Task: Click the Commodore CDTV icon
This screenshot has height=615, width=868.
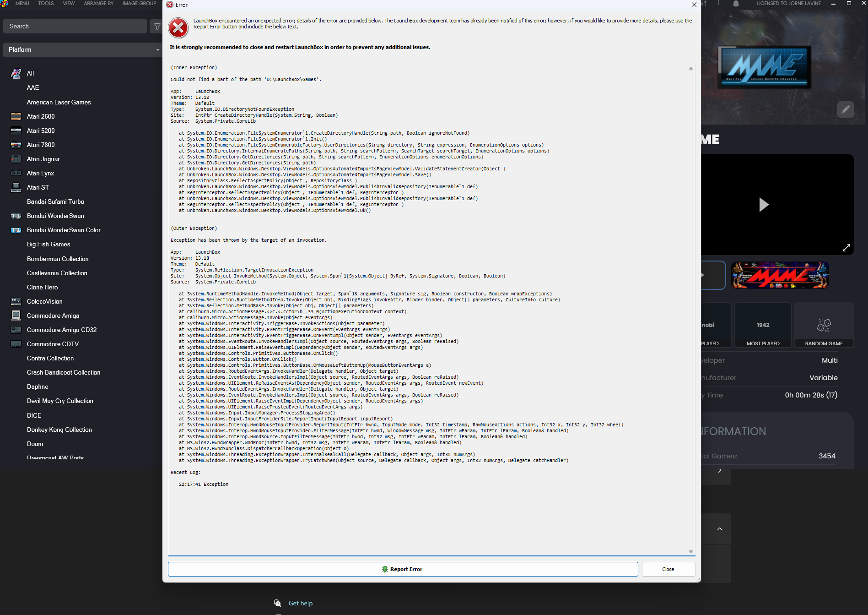Action: coord(16,344)
